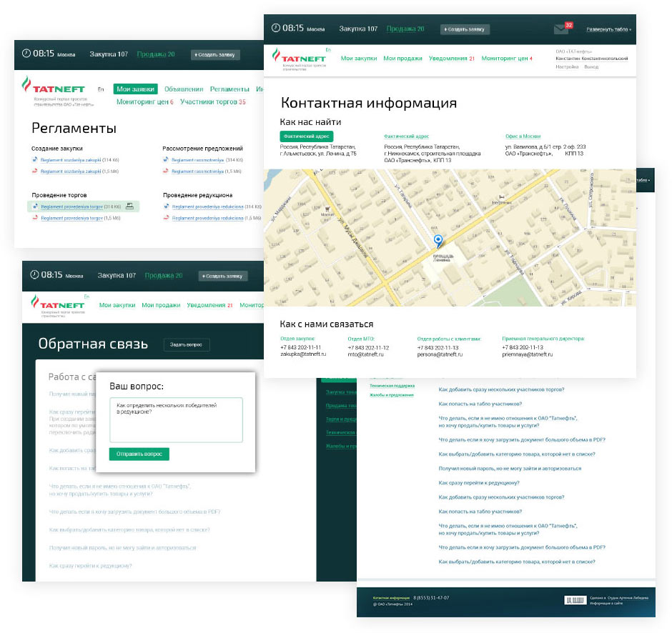Click the blue location pin on the map

[x=438, y=241]
